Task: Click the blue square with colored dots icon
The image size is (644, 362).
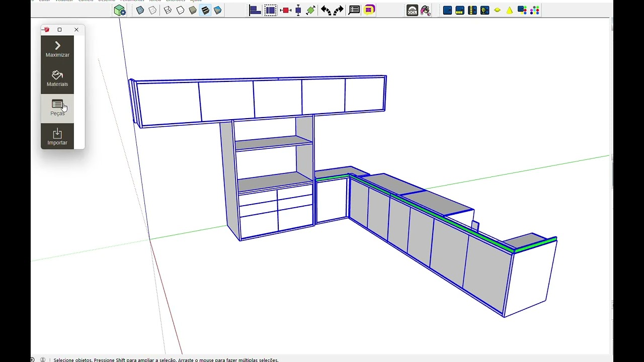Action: (522, 10)
